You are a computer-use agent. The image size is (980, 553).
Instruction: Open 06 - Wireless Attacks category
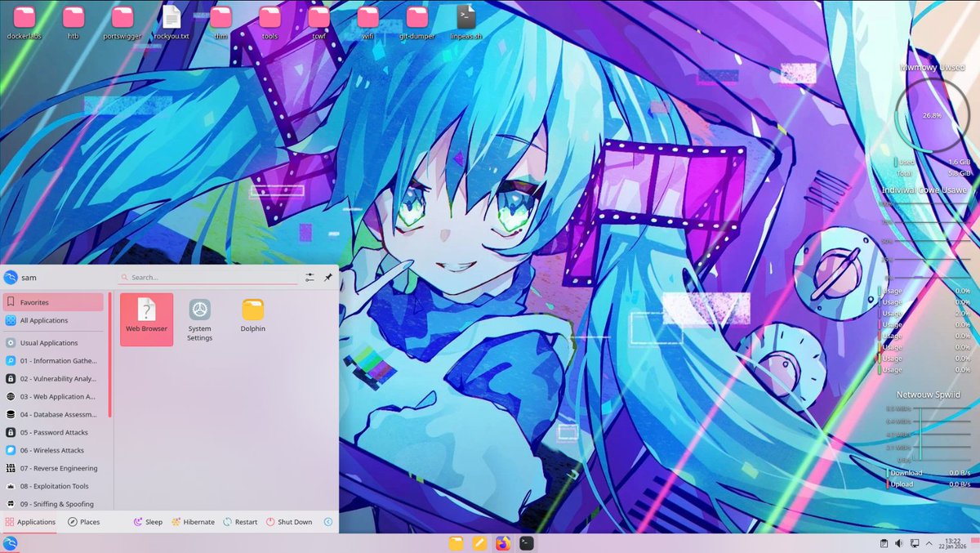coord(53,451)
